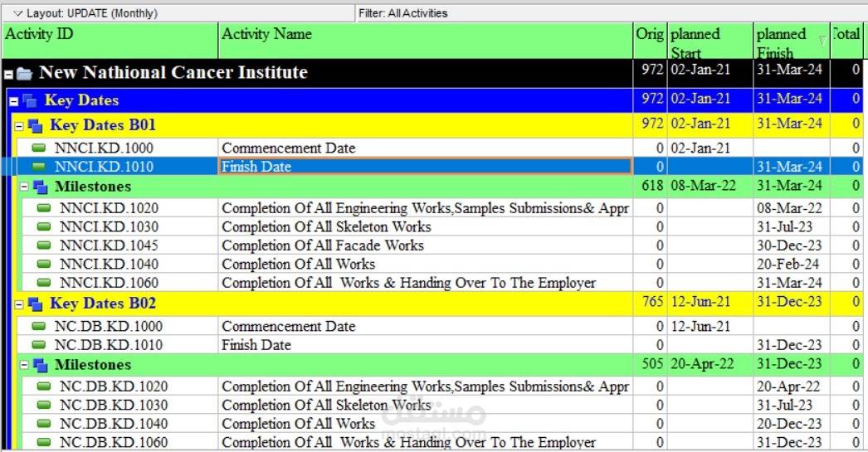Image resolution: width=868 pixels, height=452 pixels.
Task: Click activity icon for NNCI.KD.1000
Action: 39,148
